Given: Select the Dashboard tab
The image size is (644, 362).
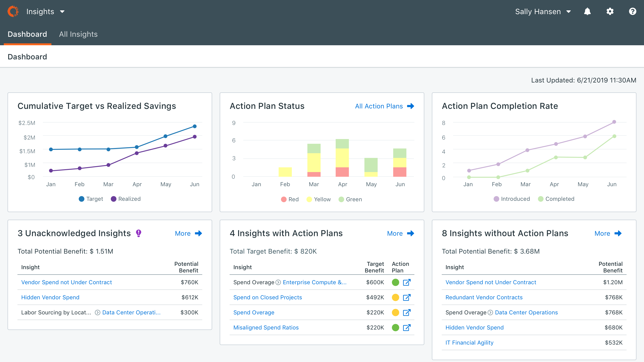Looking at the screenshot, I should [27, 34].
